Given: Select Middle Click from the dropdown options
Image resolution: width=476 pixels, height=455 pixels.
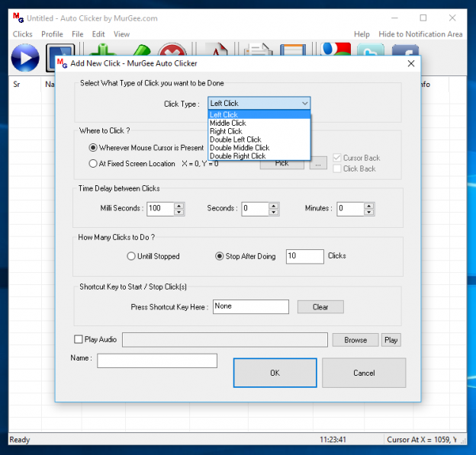Looking at the screenshot, I should pos(228,123).
